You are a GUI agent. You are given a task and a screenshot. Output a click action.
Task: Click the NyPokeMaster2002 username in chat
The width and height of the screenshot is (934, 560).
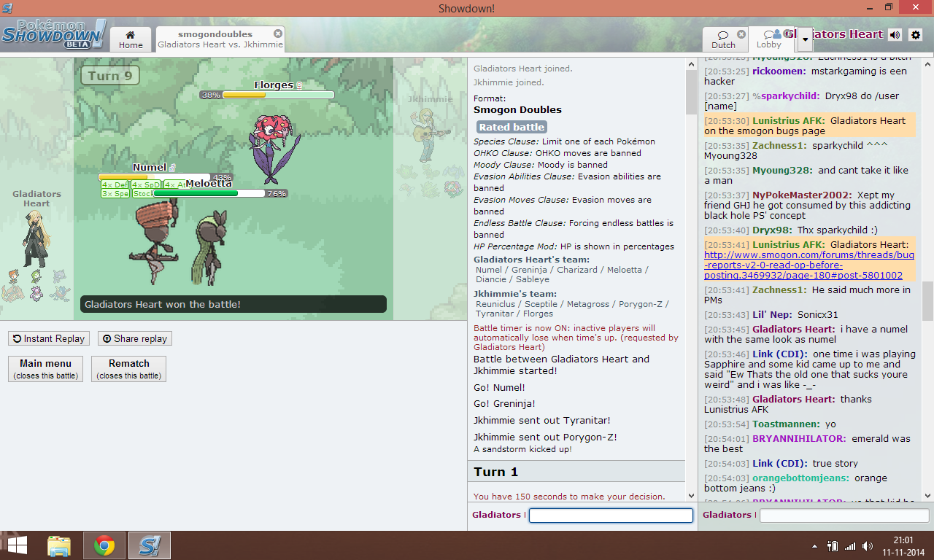pos(802,195)
